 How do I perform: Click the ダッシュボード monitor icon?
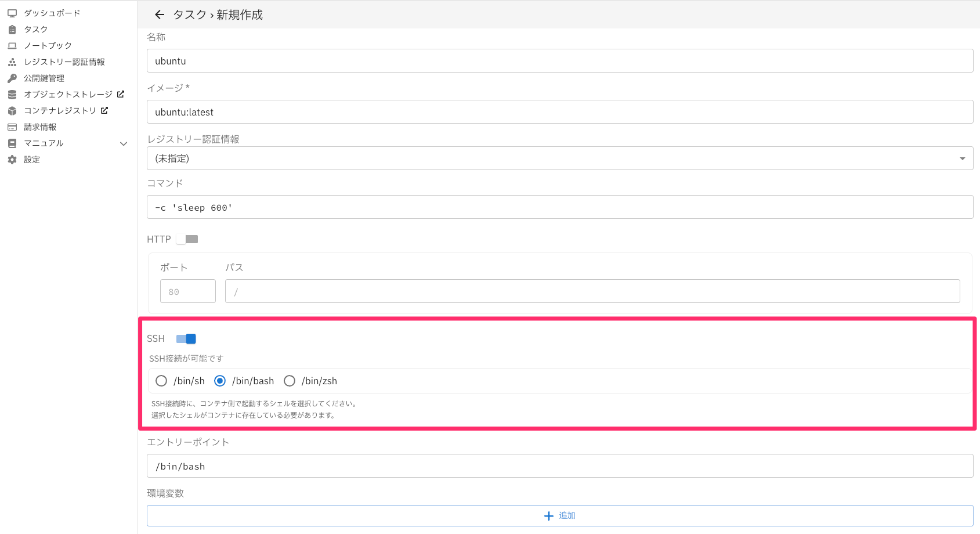(12, 13)
